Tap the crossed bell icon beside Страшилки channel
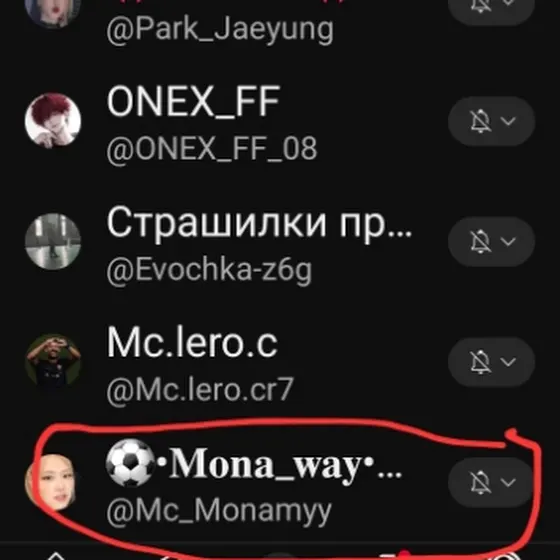560x560 pixels. point(480,241)
